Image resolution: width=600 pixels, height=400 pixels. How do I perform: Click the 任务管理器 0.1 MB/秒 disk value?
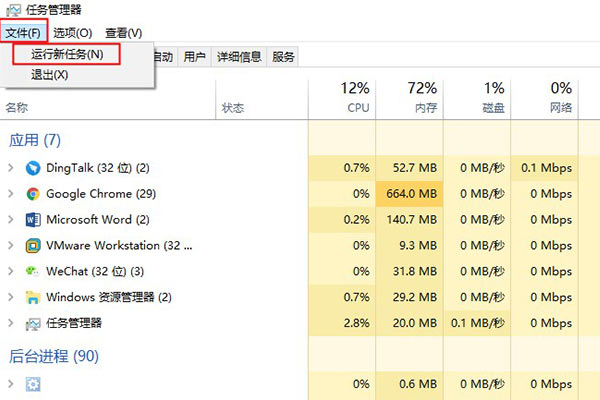(x=478, y=323)
